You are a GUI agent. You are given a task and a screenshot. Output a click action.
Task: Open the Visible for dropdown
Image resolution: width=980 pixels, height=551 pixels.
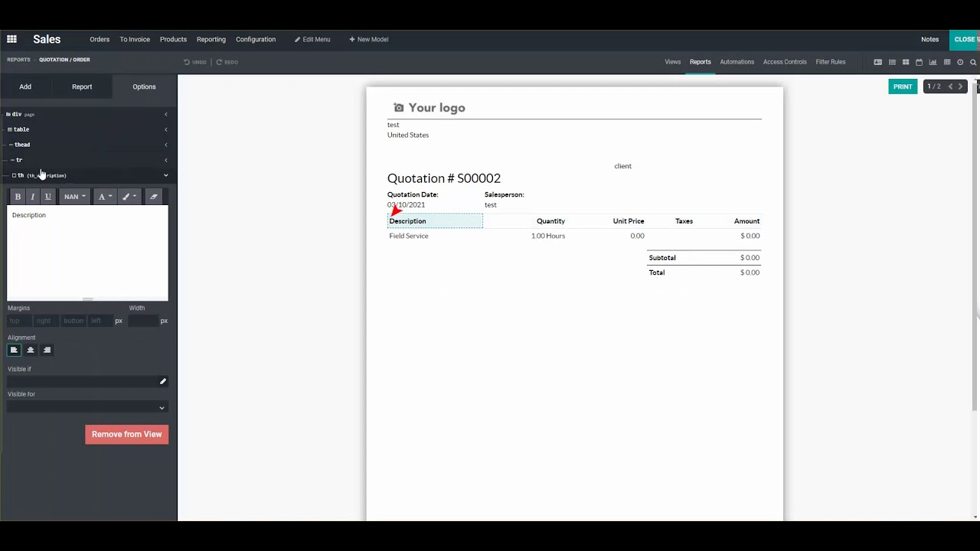[x=87, y=407]
